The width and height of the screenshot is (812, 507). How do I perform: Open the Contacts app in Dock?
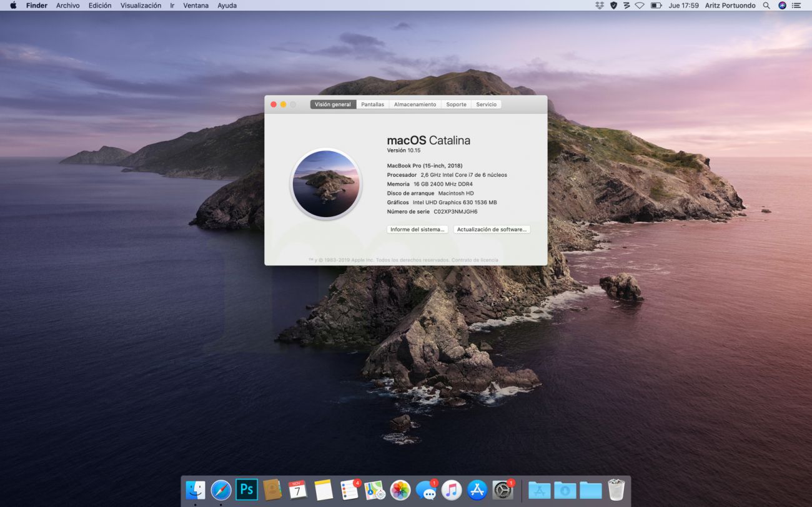[272, 490]
